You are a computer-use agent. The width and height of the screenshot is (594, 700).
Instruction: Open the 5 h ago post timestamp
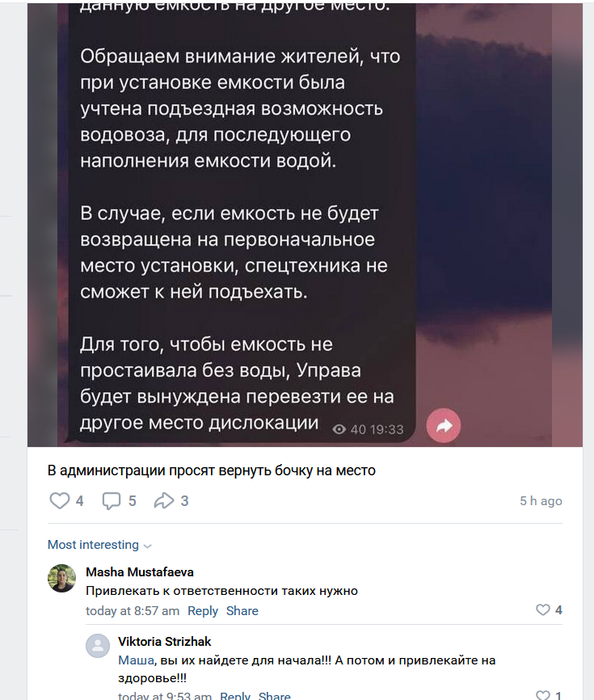coord(541,501)
